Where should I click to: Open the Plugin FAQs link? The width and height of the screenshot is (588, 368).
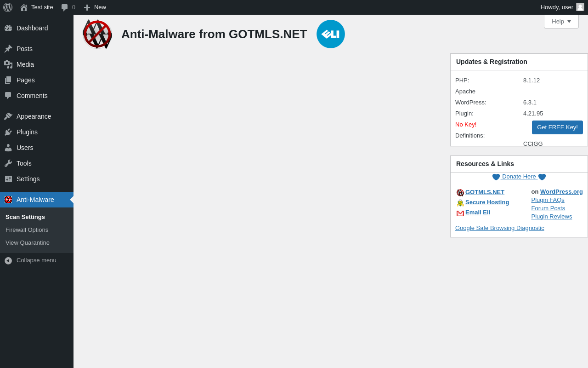click(548, 200)
